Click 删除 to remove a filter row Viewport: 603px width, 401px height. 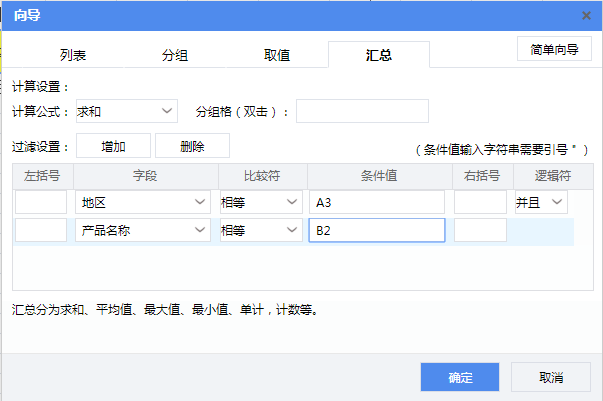(x=192, y=146)
